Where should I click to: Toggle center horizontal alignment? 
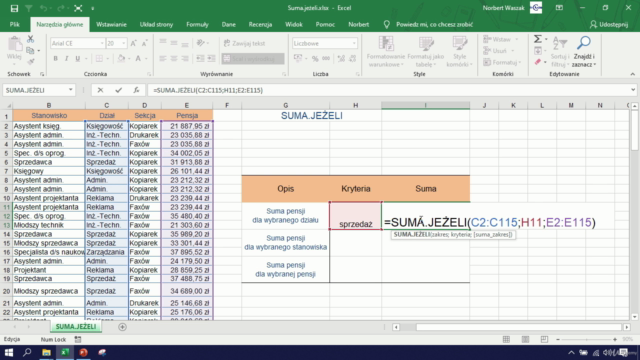pos(174,59)
